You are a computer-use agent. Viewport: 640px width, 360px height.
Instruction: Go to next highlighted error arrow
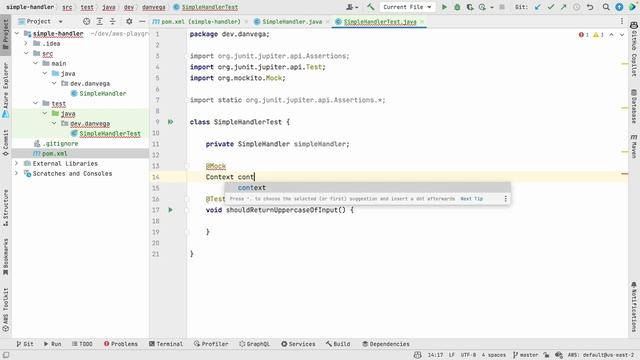tap(622, 35)
